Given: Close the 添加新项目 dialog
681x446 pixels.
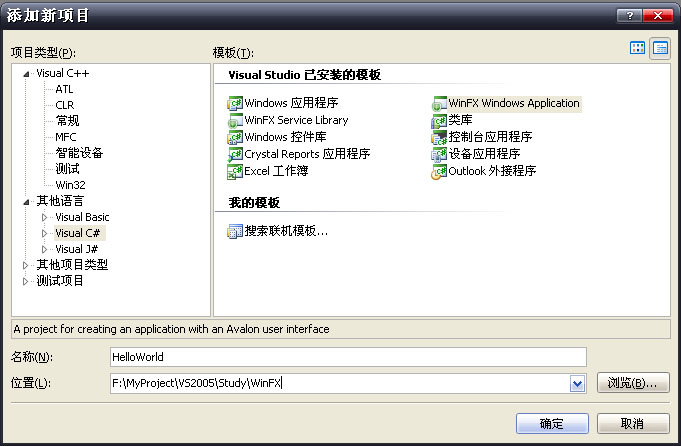Looking at the screenshot, I should [x=658, y=16].
